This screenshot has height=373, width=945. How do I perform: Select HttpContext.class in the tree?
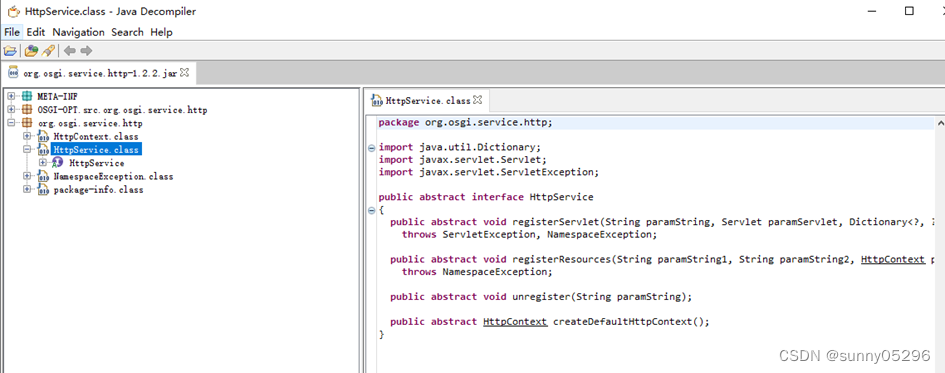pos(95,137)
